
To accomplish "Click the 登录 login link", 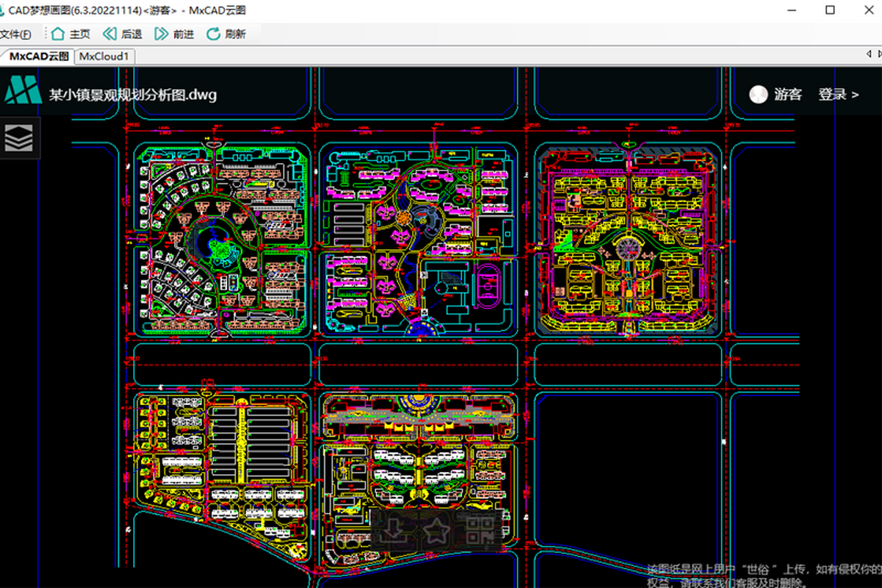I will (x=838, y=94).
